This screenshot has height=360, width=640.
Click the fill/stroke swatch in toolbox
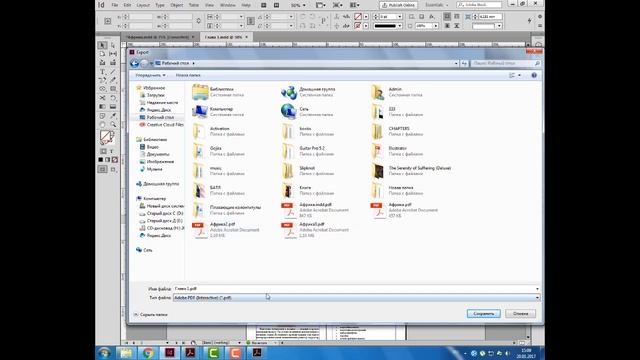click(x=107, y=138)
